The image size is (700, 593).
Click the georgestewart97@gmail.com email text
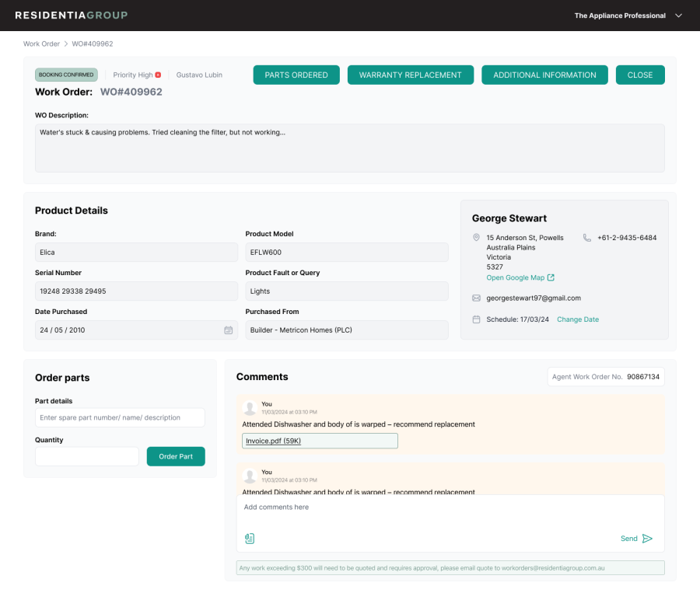click(534, 298)
